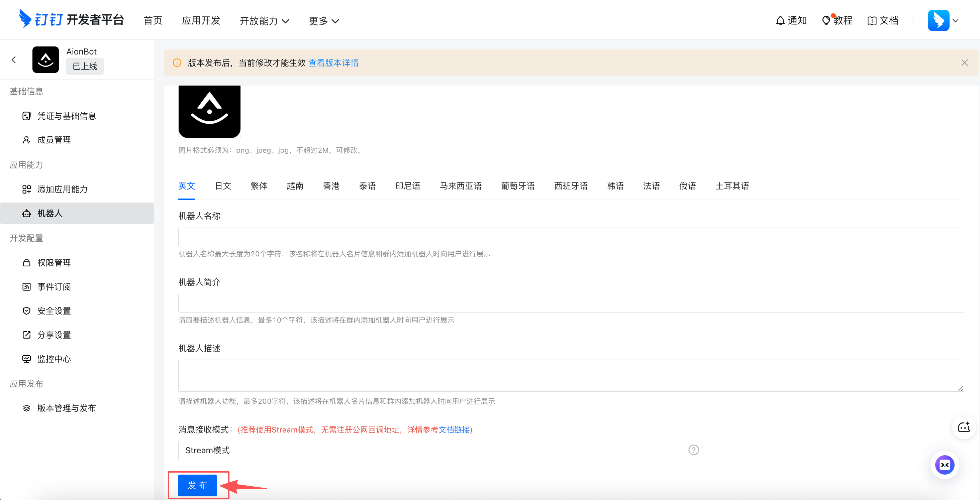Viewport: 980px width, 500px height.
Task: Open the floating assistant chat icon
Action: click(x=964, y=427)
